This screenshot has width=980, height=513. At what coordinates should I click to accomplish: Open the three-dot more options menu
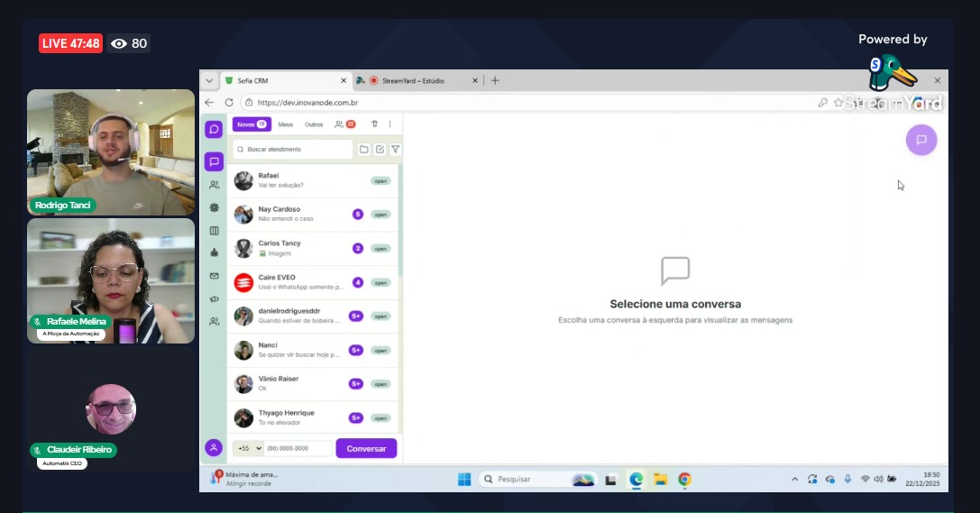pos(389,124)
